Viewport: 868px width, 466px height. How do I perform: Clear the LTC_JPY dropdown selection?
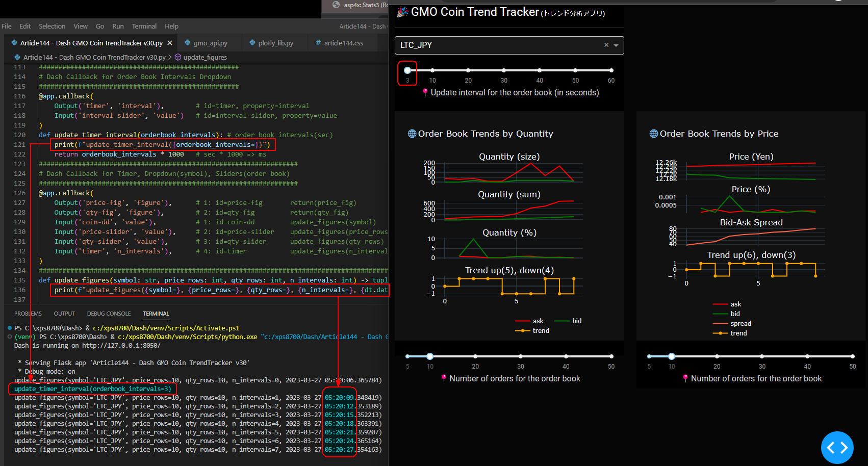(x=606, y=45)
